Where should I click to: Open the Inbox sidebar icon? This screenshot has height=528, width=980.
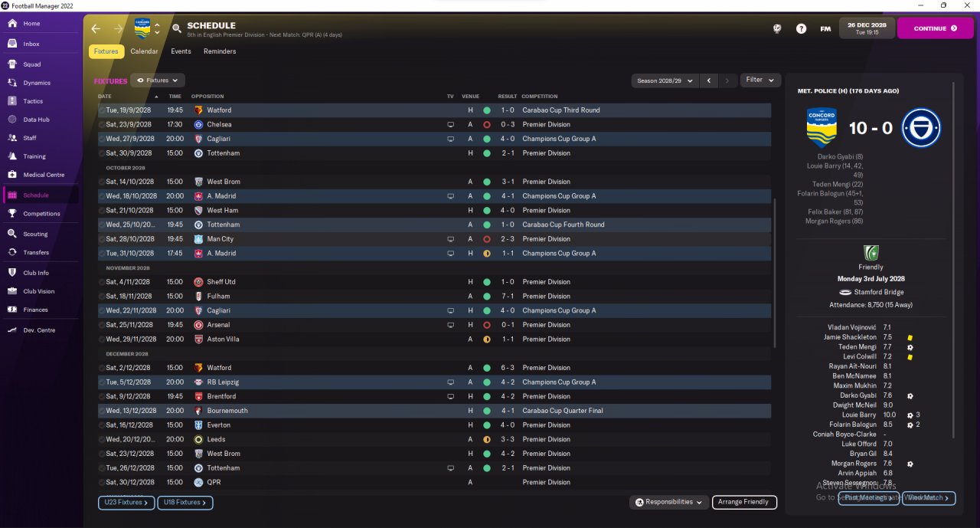click(x=12, y=44)
